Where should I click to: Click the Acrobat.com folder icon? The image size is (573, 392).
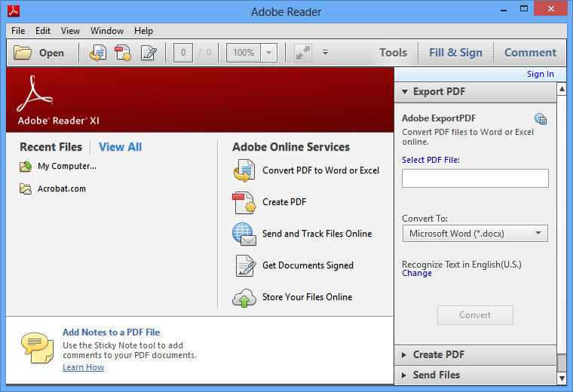tap(26, 189)
